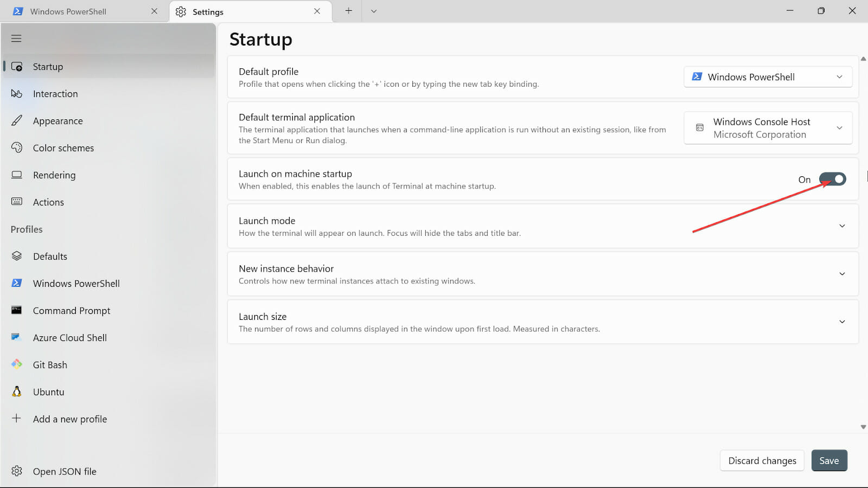Click the Startup page heading
The image size is (868, 488).
260,40
